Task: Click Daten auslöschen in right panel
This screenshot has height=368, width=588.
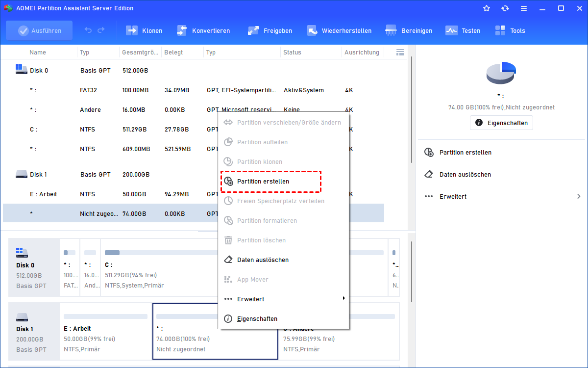Action: [458, 174]
